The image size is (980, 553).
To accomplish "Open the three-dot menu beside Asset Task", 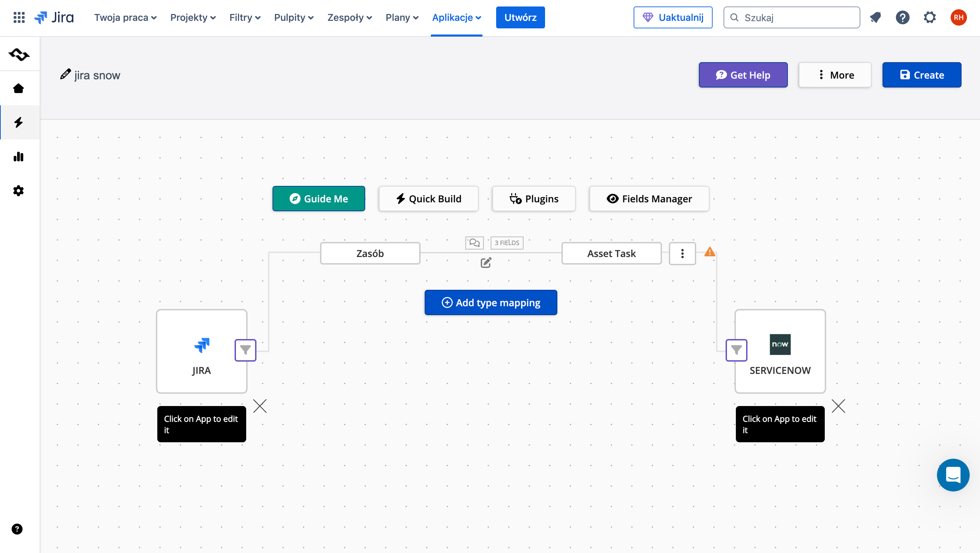I will 683,254.
